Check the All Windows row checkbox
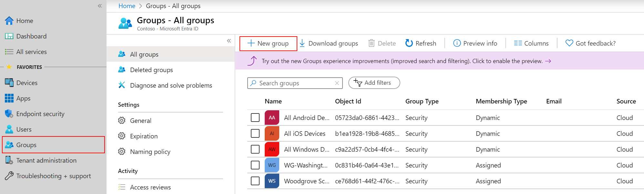The image size is (644, 194). [255, 149]
